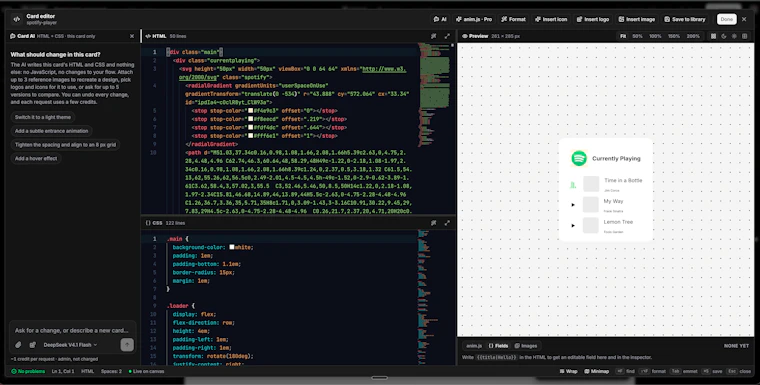Set preview zoom to 100%
The height and width of the screenshot is (385, 760).
coord(655,36)
